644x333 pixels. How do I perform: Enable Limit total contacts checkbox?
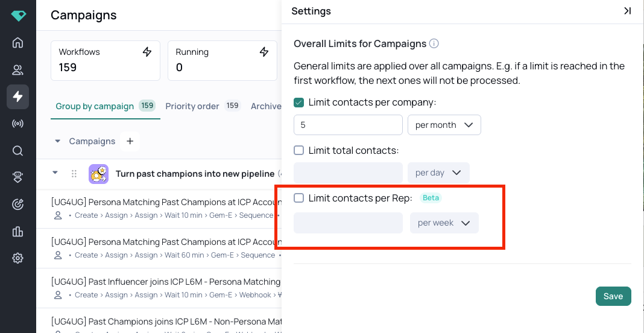click(x=299, y=150)
